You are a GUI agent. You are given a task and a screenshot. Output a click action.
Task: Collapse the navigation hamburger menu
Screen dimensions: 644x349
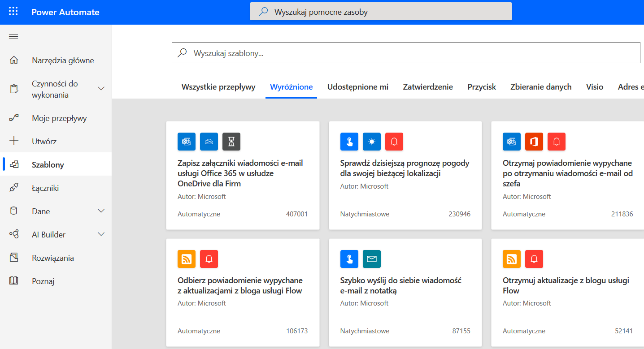(x=13, y=37)
